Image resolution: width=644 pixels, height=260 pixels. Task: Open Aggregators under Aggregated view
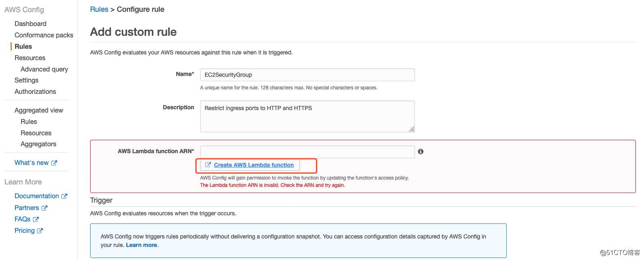[39, 144]
